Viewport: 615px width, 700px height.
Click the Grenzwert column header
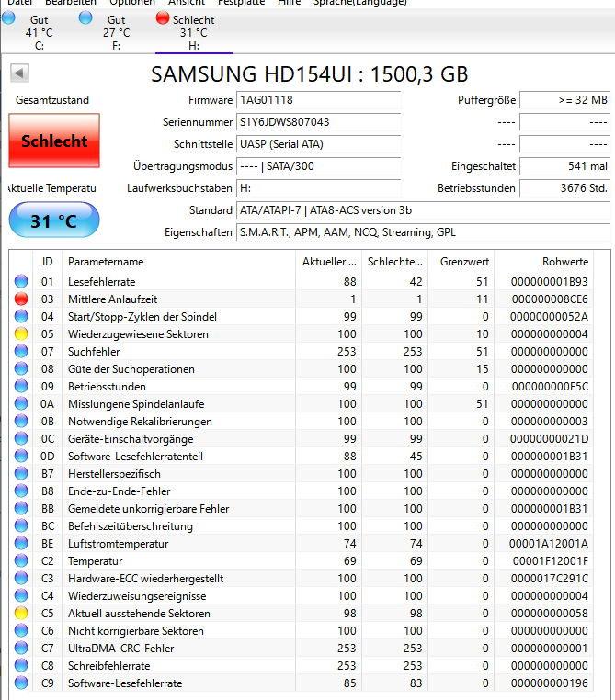click(x=461, y=262)
